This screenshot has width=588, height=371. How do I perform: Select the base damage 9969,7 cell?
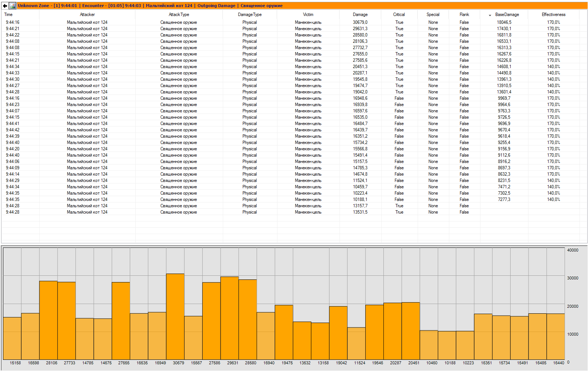[504, 98]
